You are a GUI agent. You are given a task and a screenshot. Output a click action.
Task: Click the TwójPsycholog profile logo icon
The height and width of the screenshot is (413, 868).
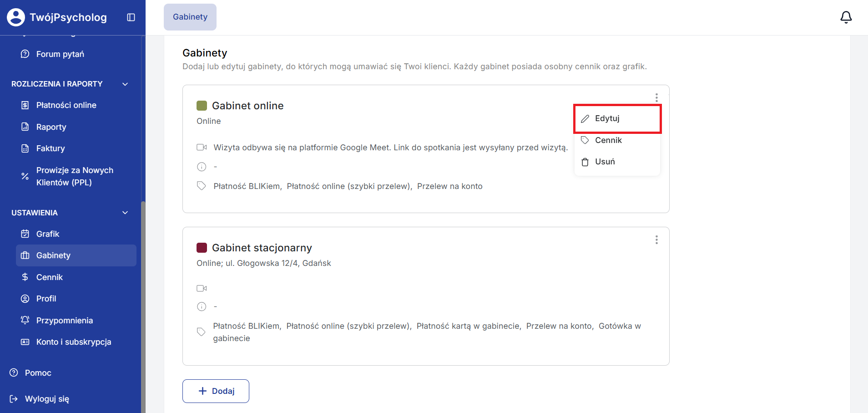(x=16, y=17)
